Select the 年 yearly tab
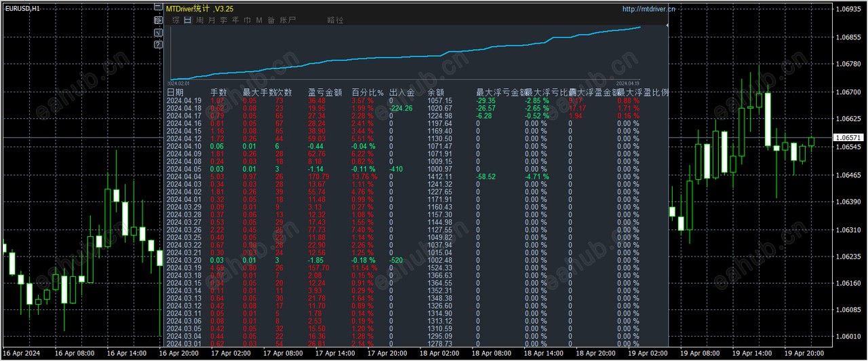The width and height of the screenshot is (868, 361). 235,20
